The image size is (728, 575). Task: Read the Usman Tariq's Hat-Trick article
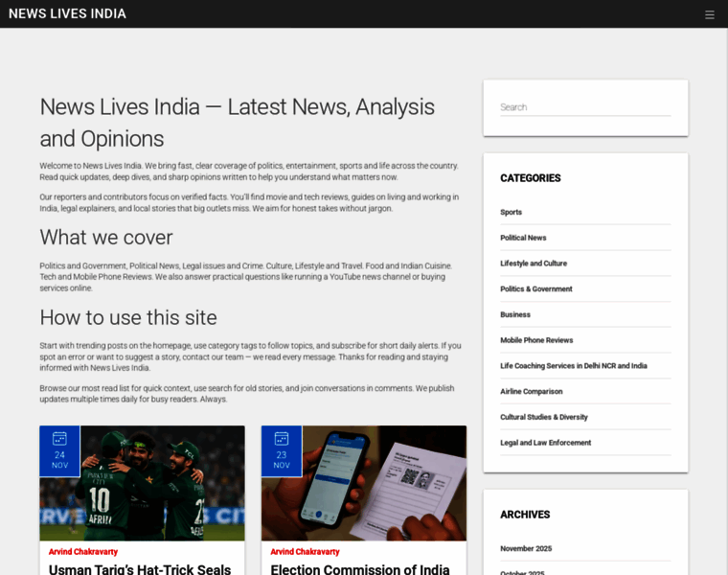point(140,569)
